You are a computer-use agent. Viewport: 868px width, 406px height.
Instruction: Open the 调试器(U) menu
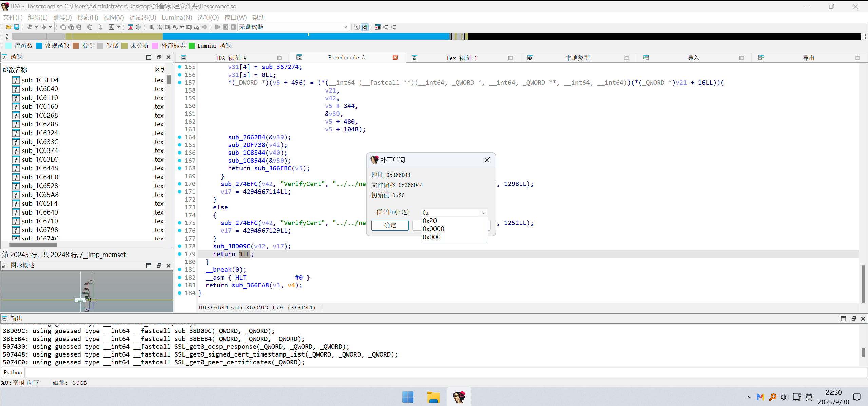(143, 17)
